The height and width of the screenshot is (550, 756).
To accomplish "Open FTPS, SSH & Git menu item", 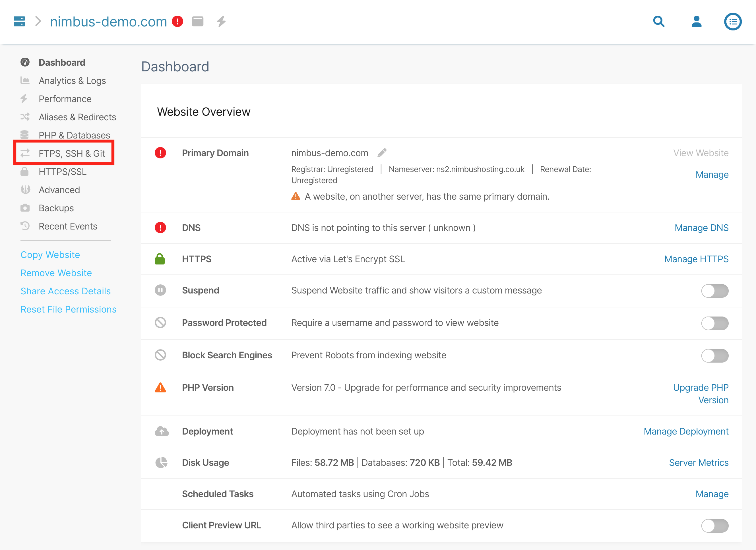I will pyautogui.click(x=71, y=153).
